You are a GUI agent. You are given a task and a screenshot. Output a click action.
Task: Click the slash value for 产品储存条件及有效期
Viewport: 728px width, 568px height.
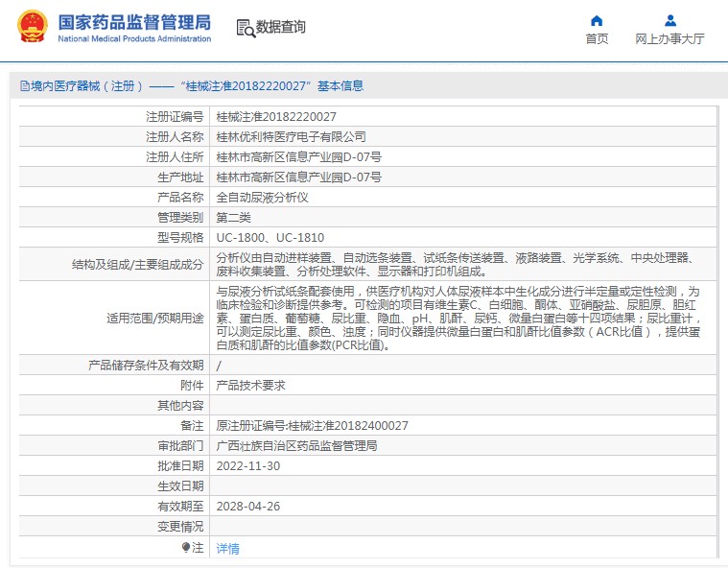pyautogui.click(x=219, y=366)
